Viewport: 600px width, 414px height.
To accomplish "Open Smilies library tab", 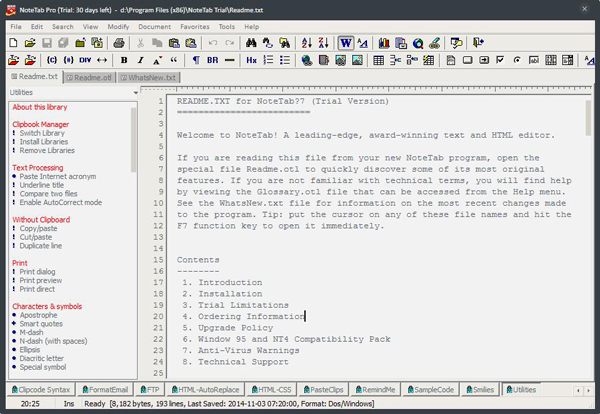I will [x=480, y=390].
